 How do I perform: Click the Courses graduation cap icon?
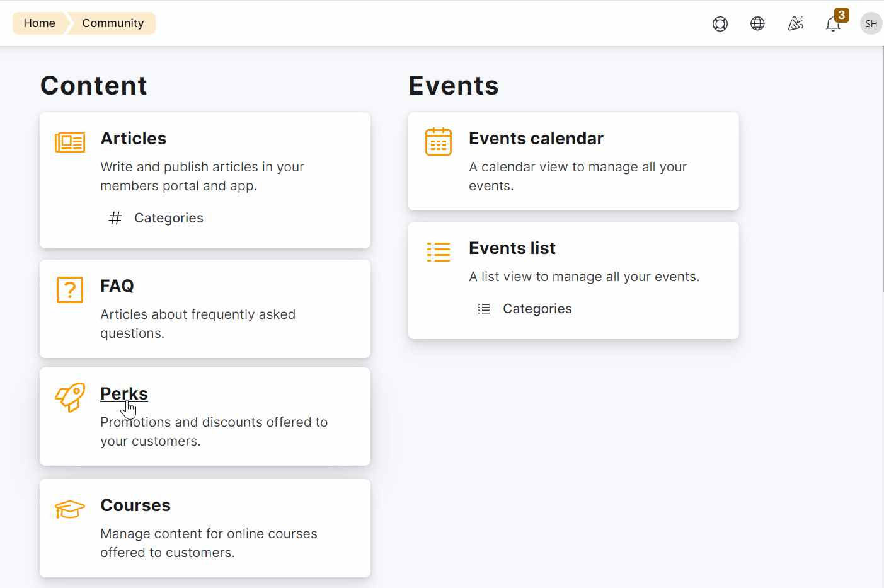[70, 509]
